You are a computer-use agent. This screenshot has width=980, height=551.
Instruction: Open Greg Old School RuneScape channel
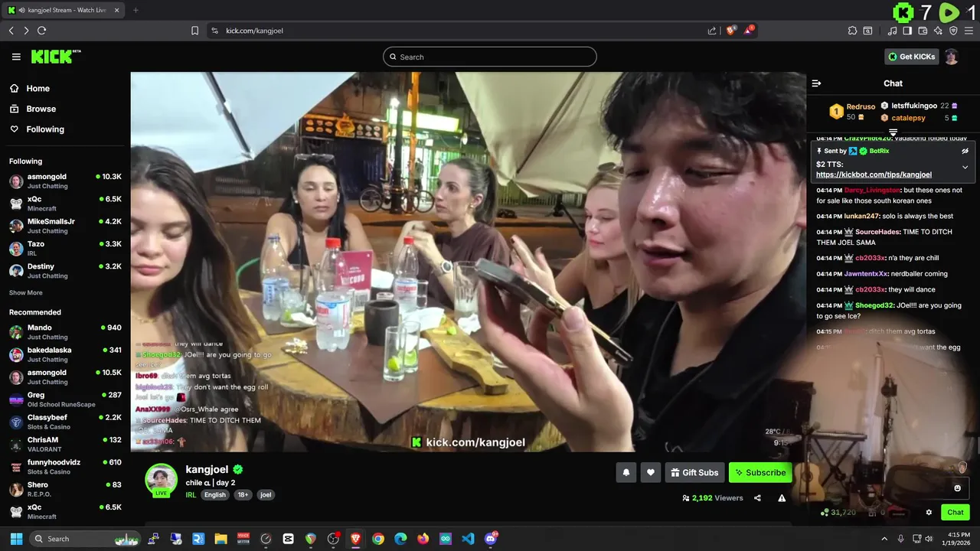click(x=65, y=399)
